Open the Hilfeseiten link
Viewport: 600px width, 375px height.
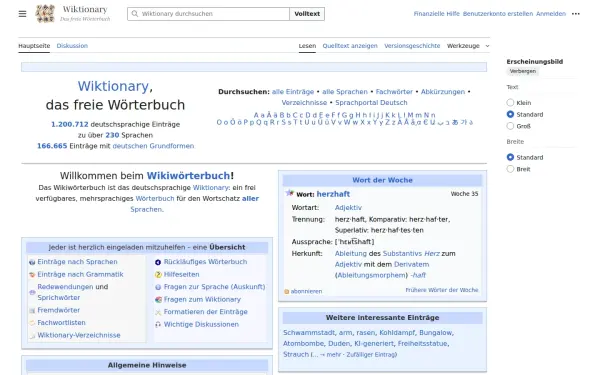click(x=181, y=274)
